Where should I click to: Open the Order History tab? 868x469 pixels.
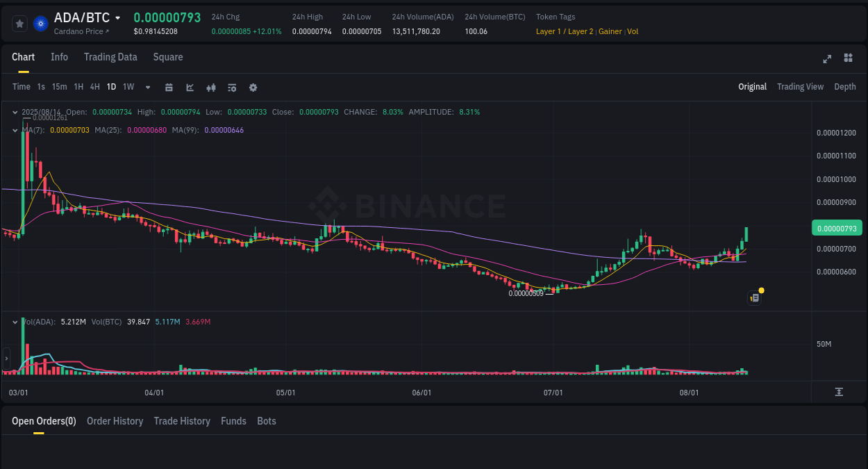pos(115,421)
